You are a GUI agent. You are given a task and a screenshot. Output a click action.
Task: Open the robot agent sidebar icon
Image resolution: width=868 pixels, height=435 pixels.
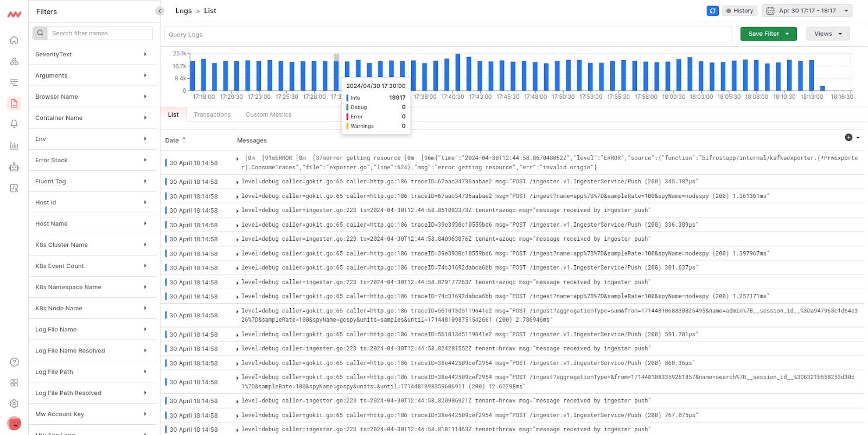tap(14, 167)
